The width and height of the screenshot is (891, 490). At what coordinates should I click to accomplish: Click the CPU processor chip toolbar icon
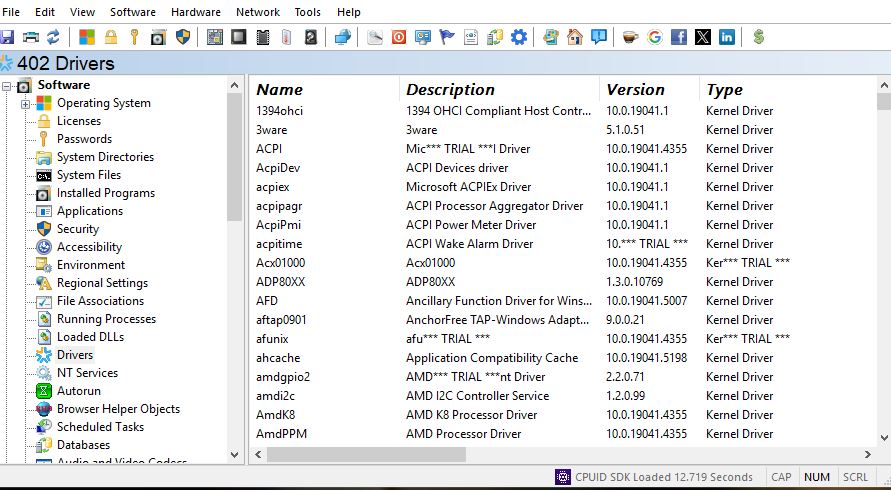click(239, 38)
